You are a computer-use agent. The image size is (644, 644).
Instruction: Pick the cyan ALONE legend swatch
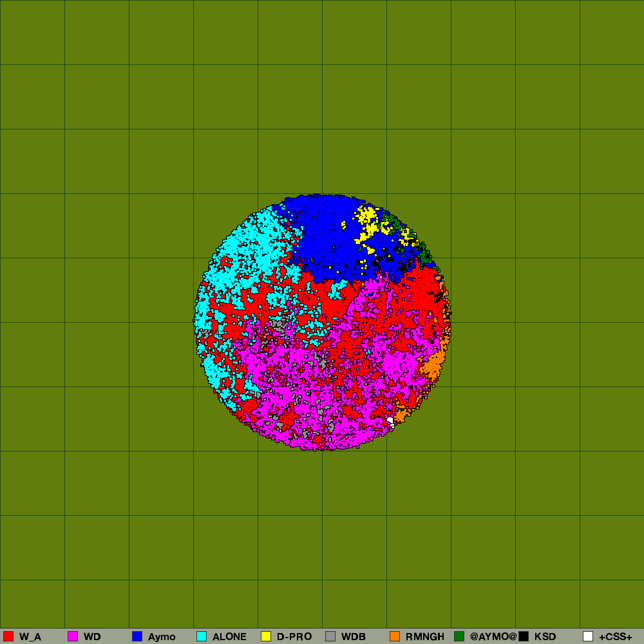[202, 636]
